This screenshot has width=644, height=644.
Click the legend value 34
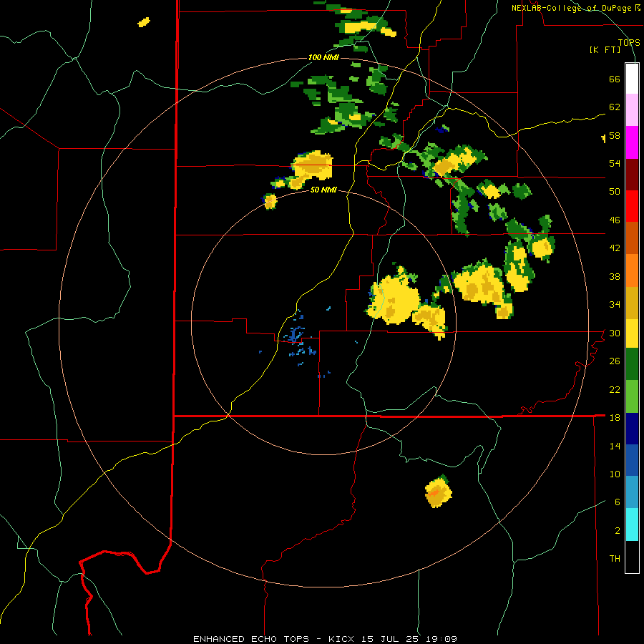pos(615,305)
